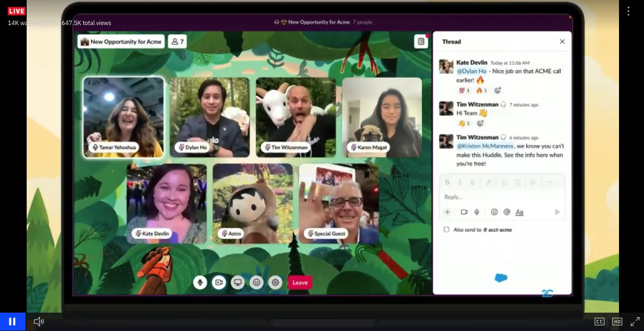
Task: Open Kate Devlin's profile name in thread
Action: pos(472,62)
